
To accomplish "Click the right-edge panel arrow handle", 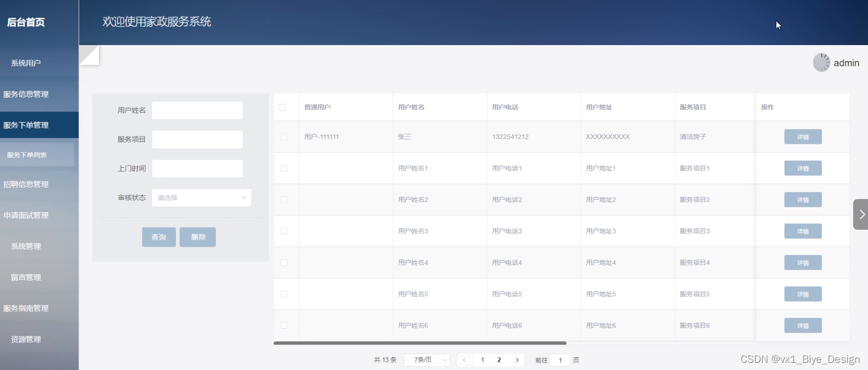I will 861,214.
